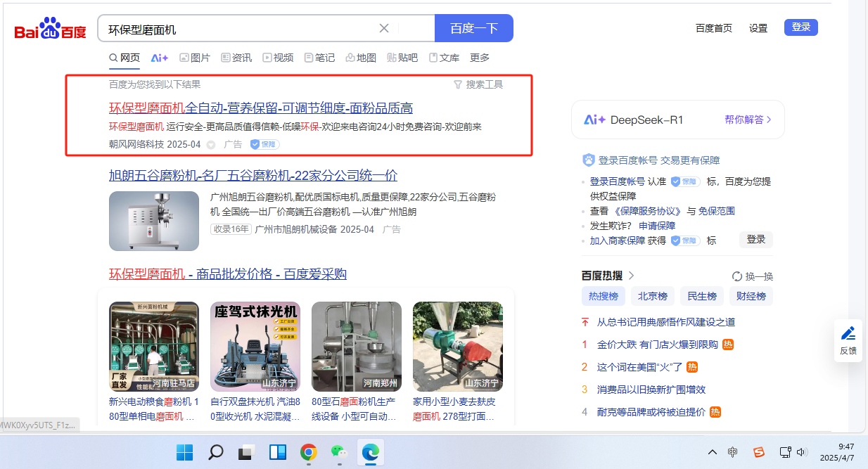Screen dimensions: 868x469
Task: Select the 北京榜 tab
Action: pyautogui.click(x=653, y=296)
